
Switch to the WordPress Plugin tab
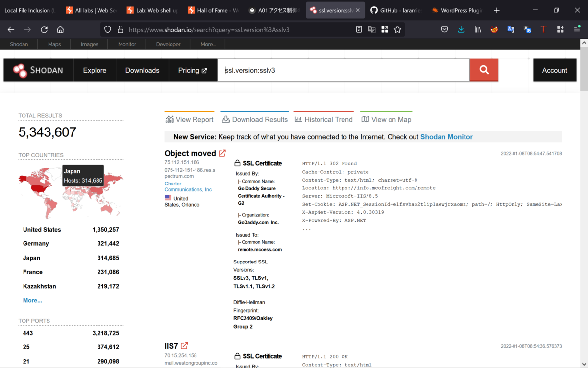coord(456,10)
